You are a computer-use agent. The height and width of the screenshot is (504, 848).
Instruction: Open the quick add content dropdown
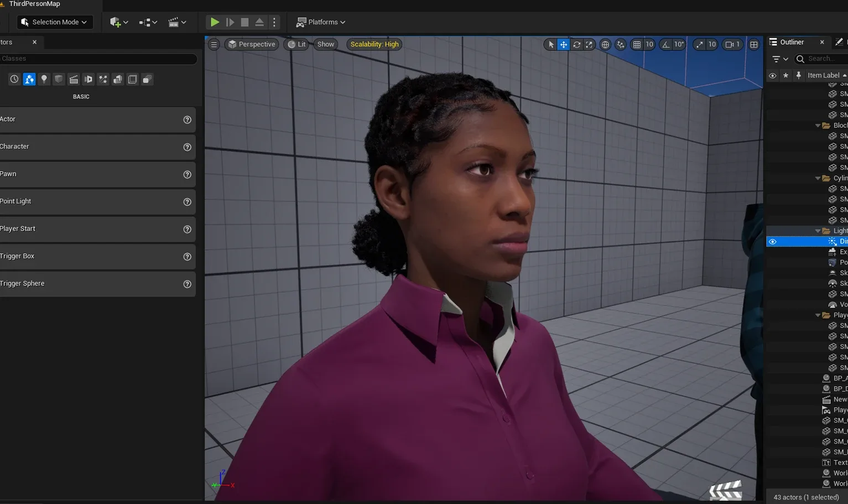[119, 22]
